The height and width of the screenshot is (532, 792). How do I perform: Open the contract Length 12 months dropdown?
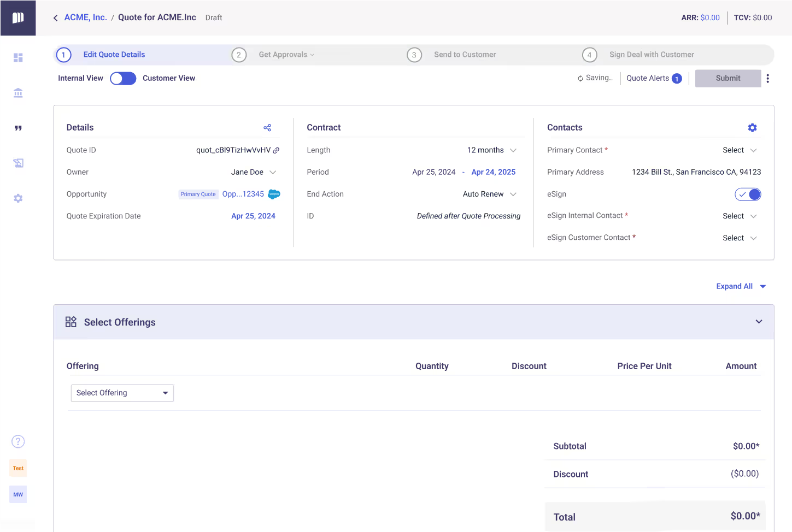tap(492, 150)
